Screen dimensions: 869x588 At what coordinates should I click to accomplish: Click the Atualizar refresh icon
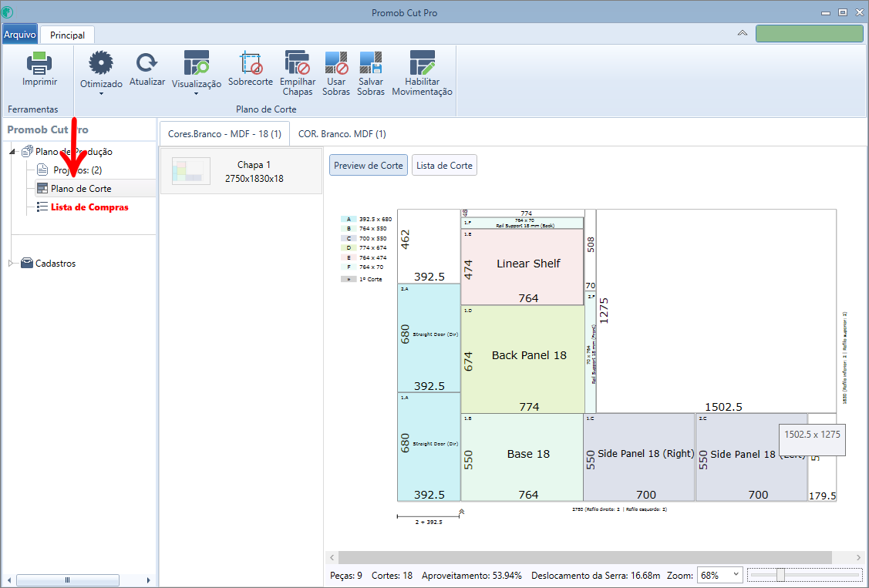(x=147, y=62)
